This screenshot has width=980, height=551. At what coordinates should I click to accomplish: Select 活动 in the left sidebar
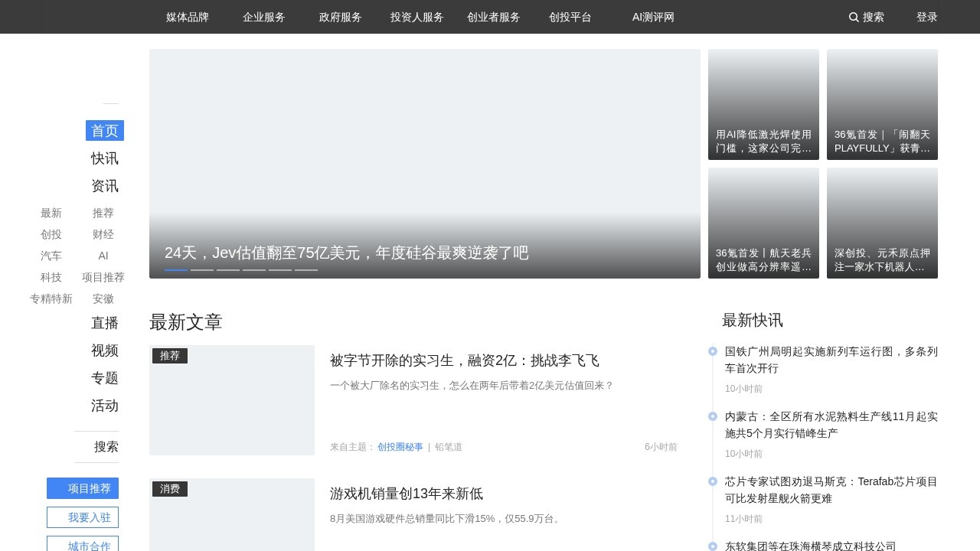point(105,406)
